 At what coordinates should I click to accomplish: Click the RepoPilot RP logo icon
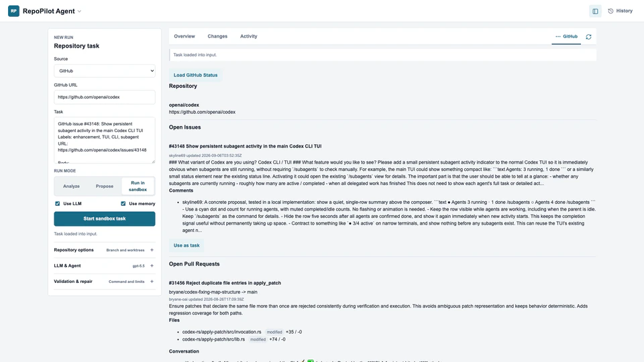click(x=13, y=11)
